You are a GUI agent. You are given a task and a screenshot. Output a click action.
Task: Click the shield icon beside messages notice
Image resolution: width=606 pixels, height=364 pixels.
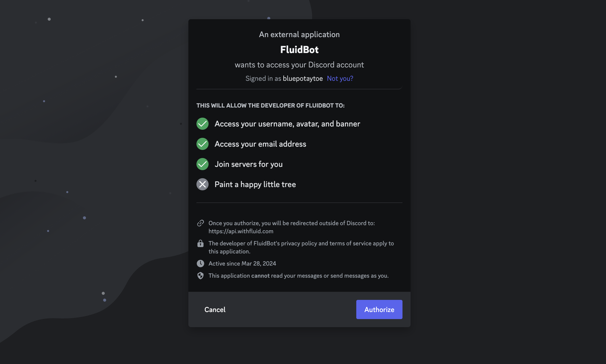[200, 276]
